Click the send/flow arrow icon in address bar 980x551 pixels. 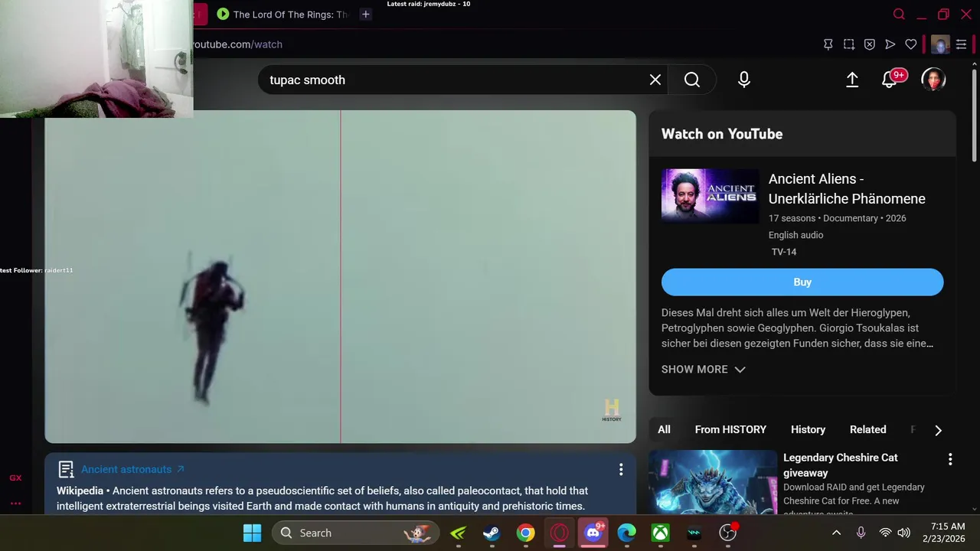(890, 44)
